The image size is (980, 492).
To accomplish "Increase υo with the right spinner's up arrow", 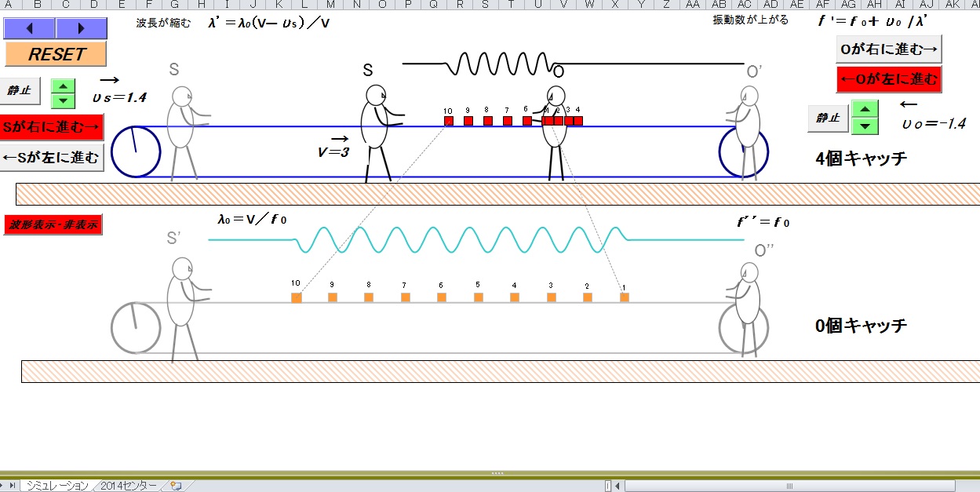I will [865, 110].
